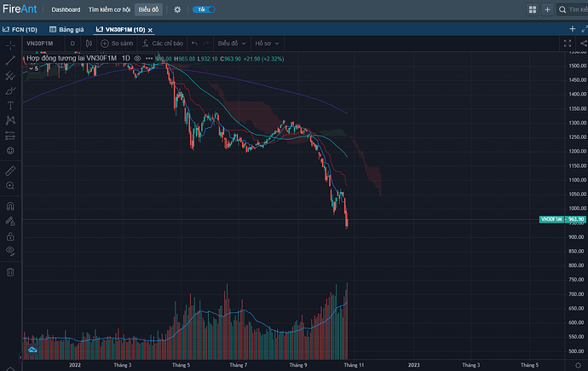Screen dimensions: 588x371
Task: Pick the emoji icons tool
Action: click(10, 150)
